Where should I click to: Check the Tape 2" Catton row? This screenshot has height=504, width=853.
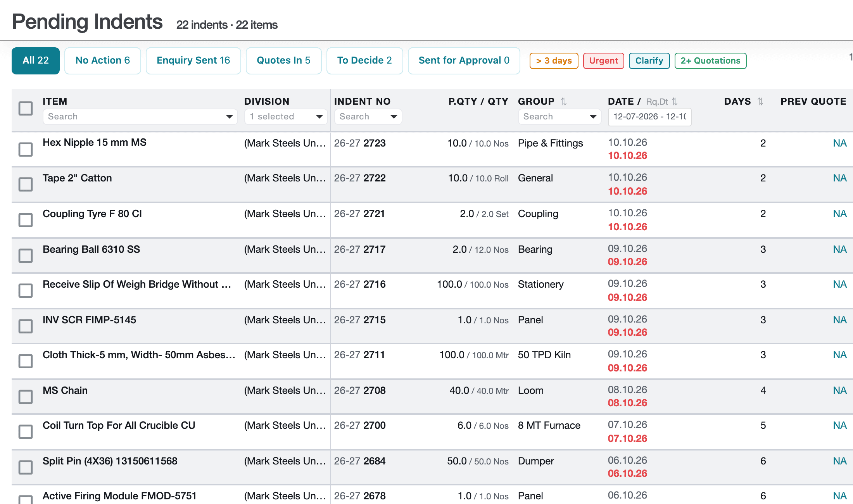(26, 185)
